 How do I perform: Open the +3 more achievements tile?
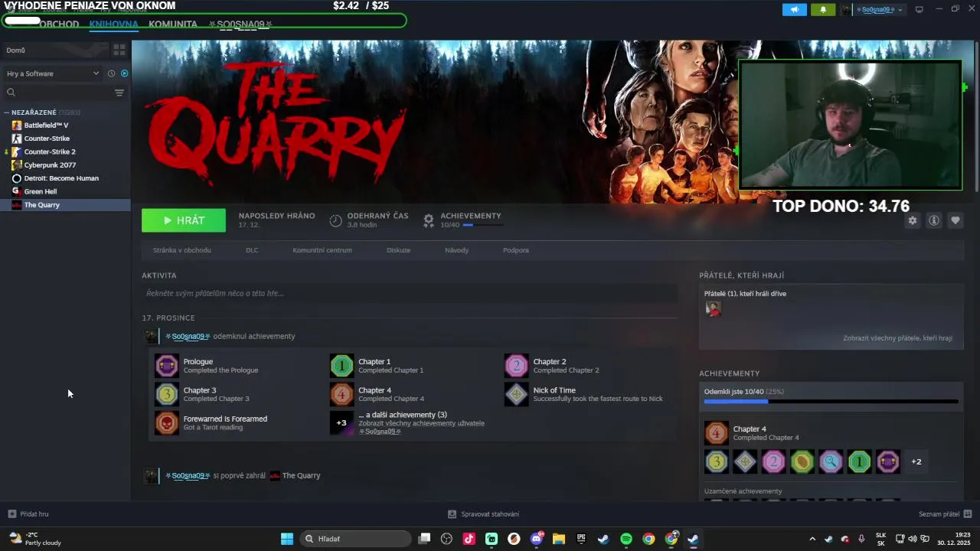[342, 422]
